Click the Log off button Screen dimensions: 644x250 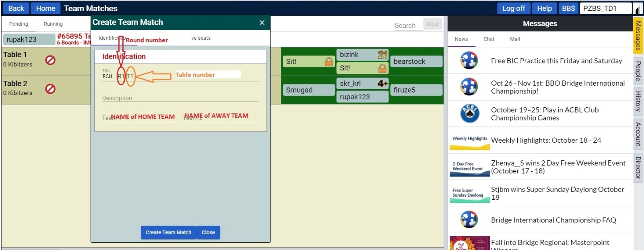point(513,8)
